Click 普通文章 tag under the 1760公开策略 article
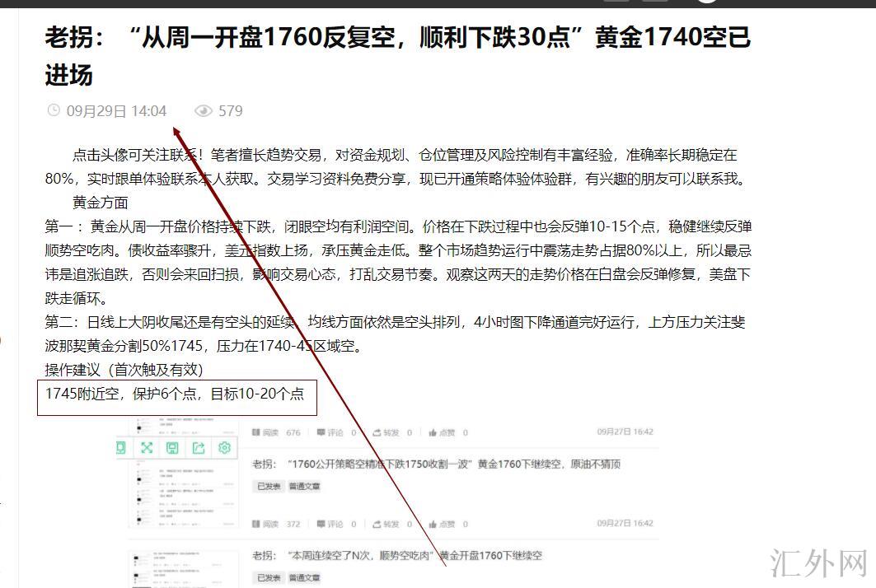Viewport: 876px width, 588px height. tap(304, 487)
